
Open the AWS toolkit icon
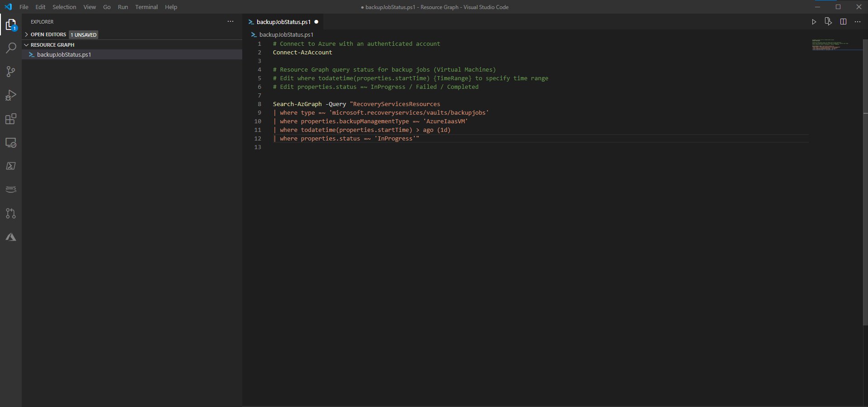tap(11, 189)
